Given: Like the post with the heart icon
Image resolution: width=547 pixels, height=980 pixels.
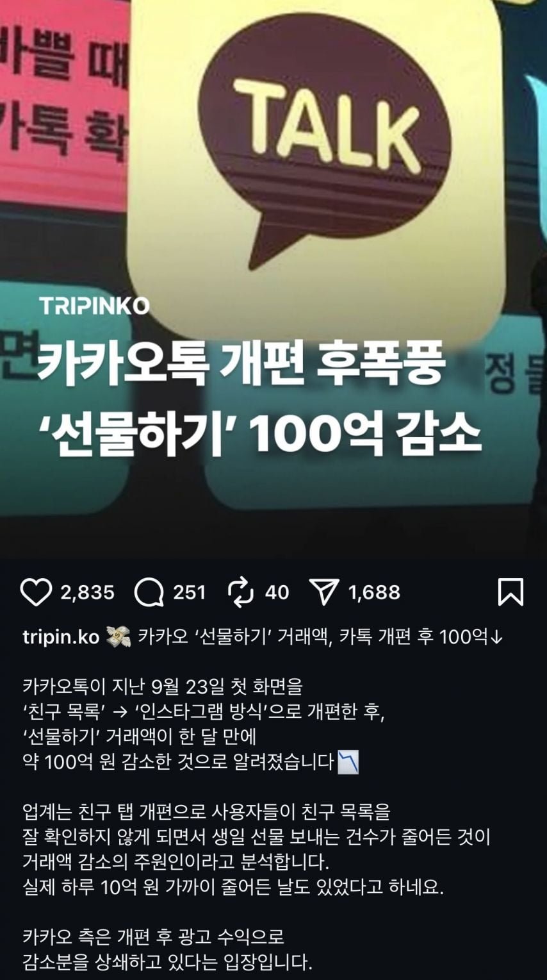Looking at the screenshot, I should click(x=36, y=592).
